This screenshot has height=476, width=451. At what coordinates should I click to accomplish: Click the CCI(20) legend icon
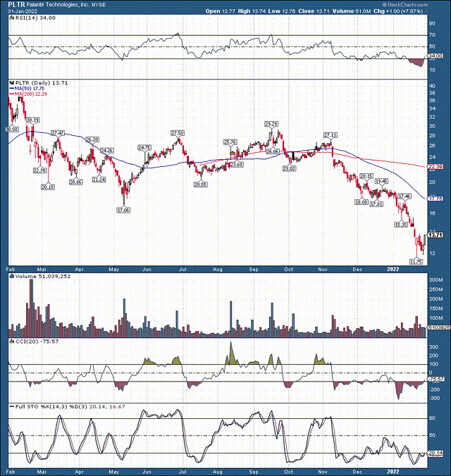click(12, 342)
